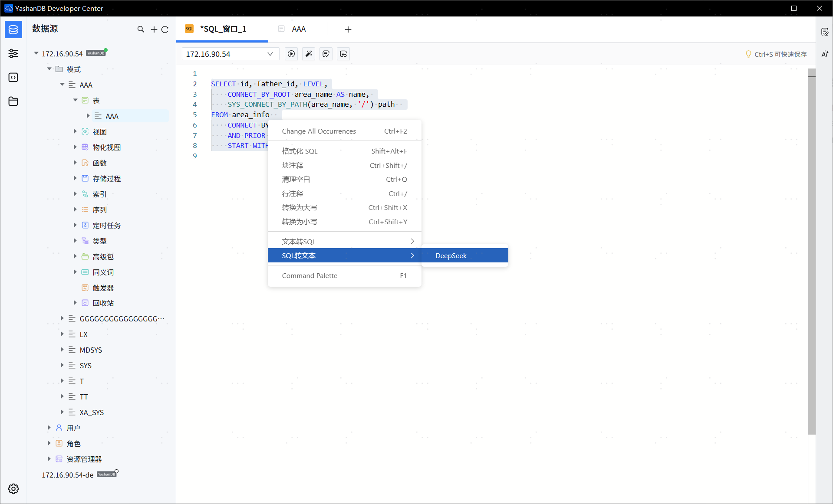
Task: Add a new tab with plus button
Action: (348, 29)
